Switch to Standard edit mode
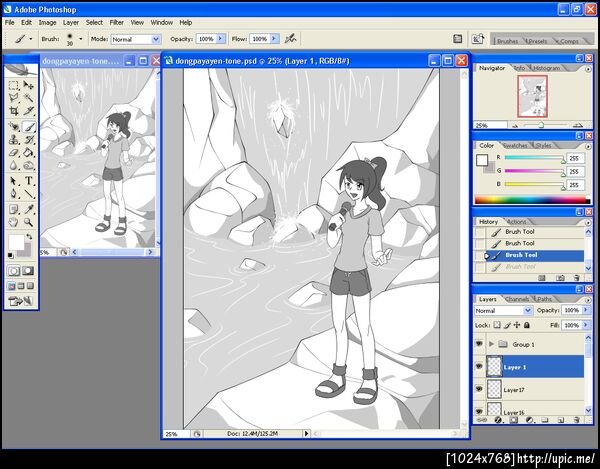Viewport: 600px width, 469px height. 14,271
